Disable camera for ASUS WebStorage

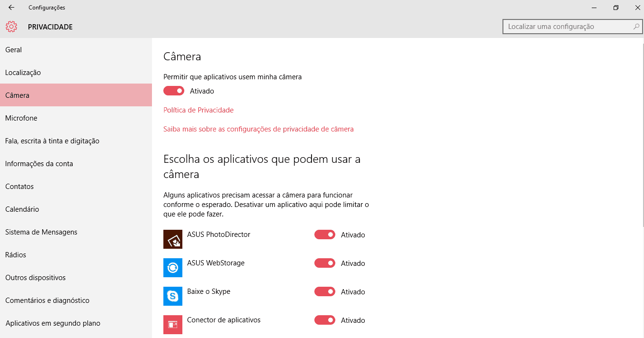(325, 263)
